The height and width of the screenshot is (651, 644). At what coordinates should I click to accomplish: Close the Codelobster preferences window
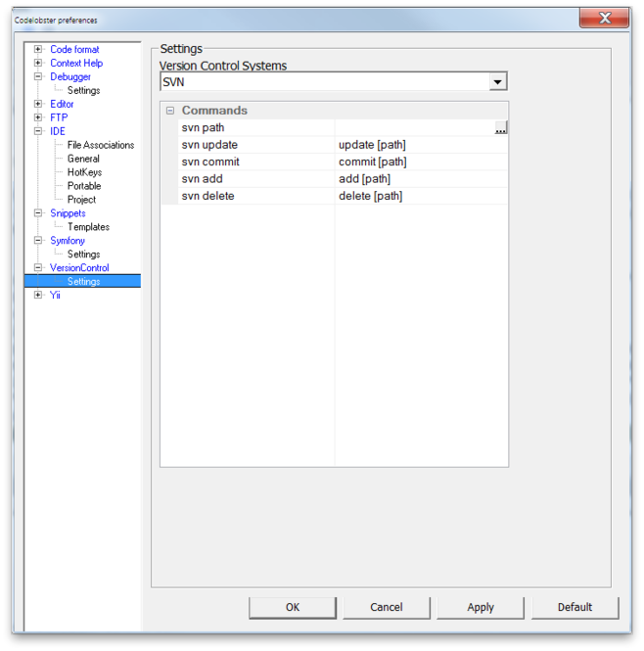pos(604,19)
